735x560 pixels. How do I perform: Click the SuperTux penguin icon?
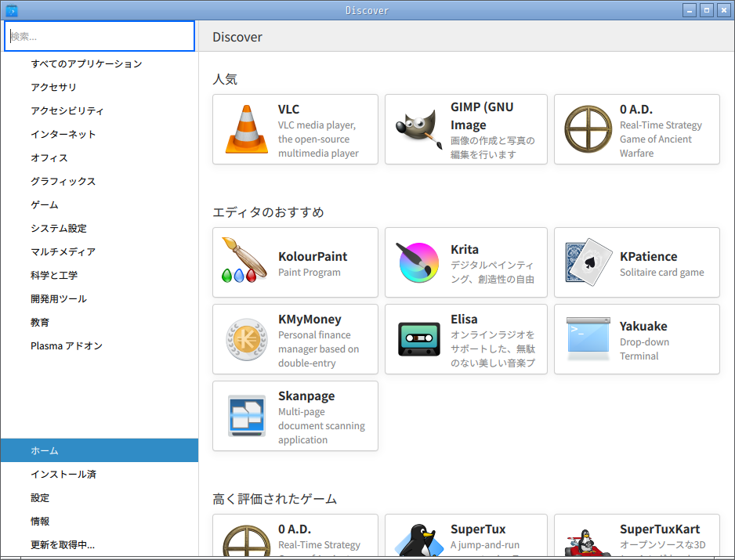tap(418, 540)
